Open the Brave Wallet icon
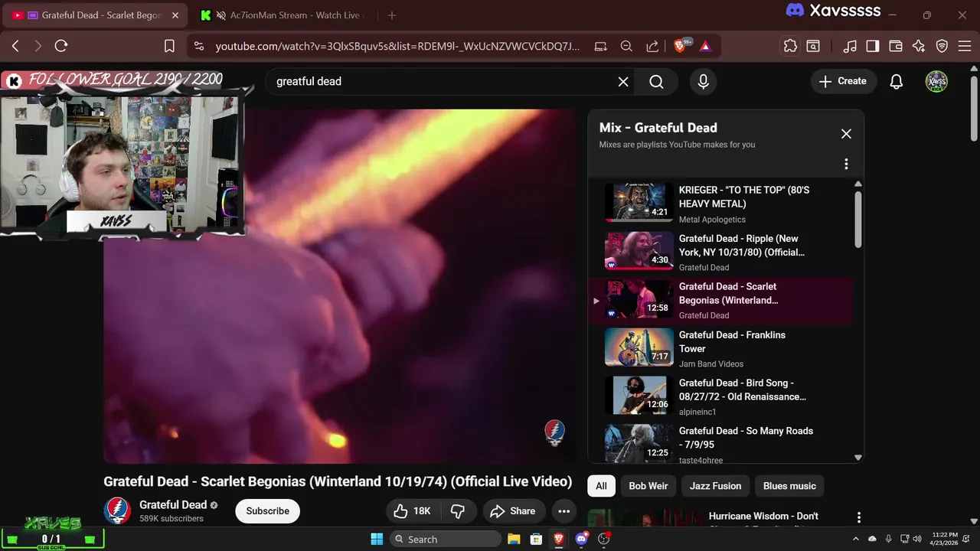The width and height of the screenshot is (980, 551). [896, 46]
